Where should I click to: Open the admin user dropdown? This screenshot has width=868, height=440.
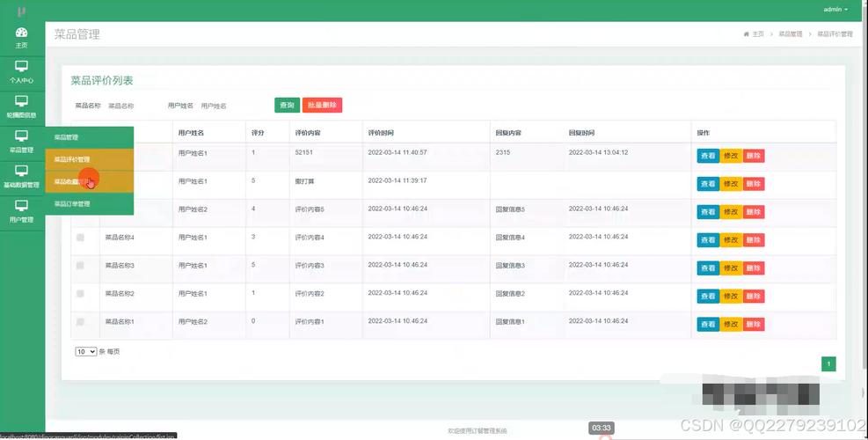(835, 10)
